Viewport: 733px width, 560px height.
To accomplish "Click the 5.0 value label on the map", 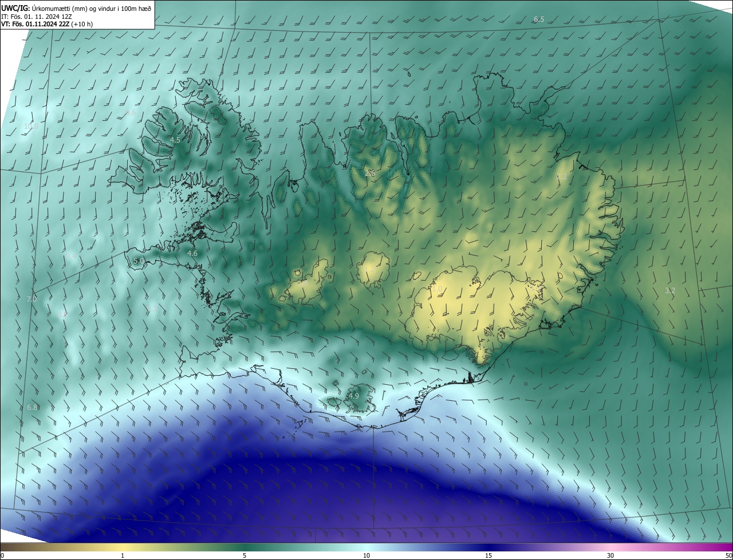I will 139,261.
